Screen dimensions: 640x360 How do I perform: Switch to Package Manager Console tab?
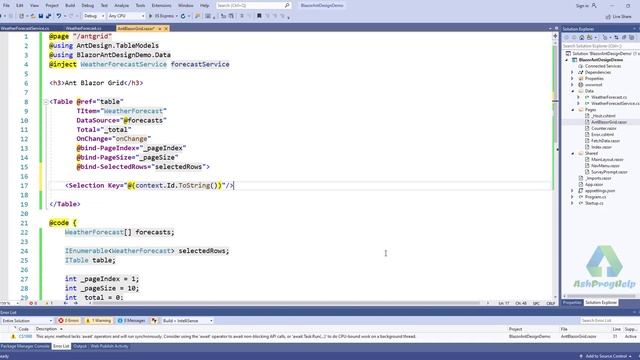[25, 346]
